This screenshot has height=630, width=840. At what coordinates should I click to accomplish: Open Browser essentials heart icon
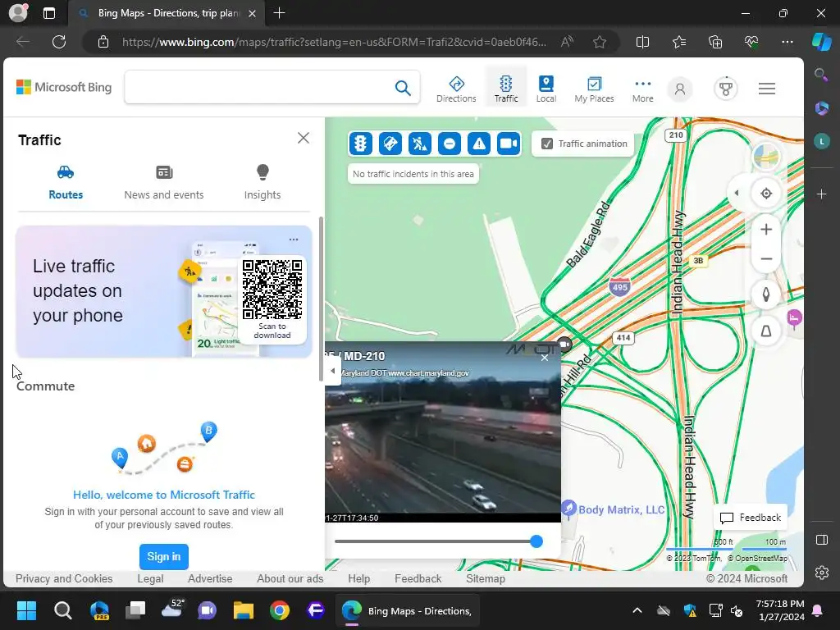click(x=751, y=42)
